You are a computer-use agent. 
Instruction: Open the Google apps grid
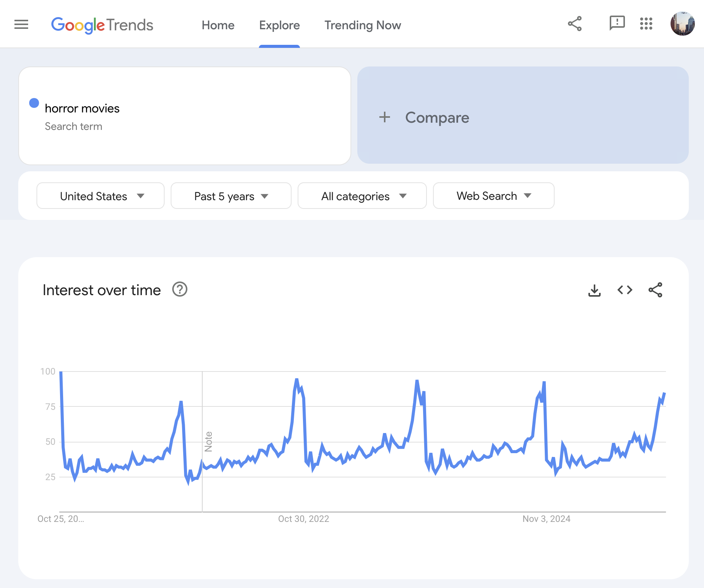(646, 24)
